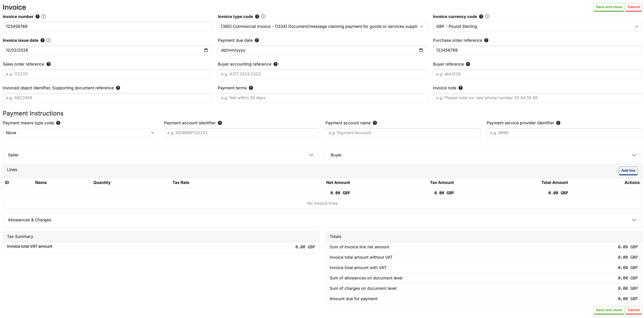Viewport: 644px width, 318px height.
Task: Click help icon for Sales order reference
Action: click(x=49, y=64)
